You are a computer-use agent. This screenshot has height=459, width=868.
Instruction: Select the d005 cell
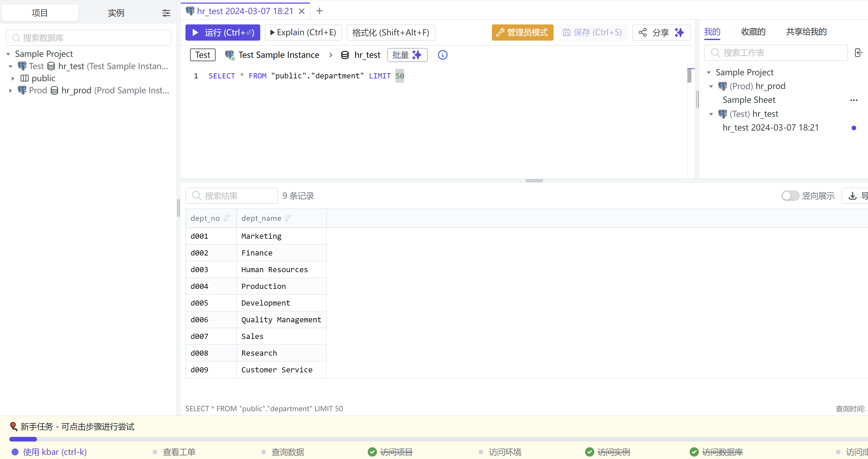[211, 303]
